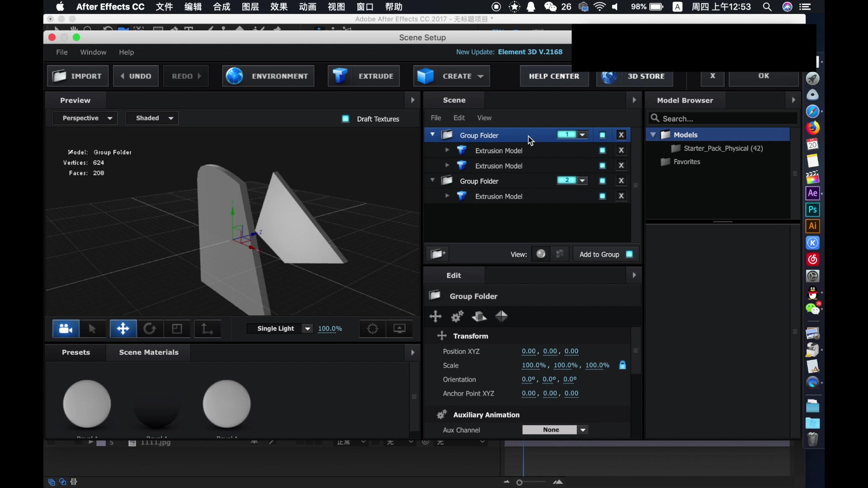Click the Help Center button
The height and width of the screenshot is (488, 868).
554,76
